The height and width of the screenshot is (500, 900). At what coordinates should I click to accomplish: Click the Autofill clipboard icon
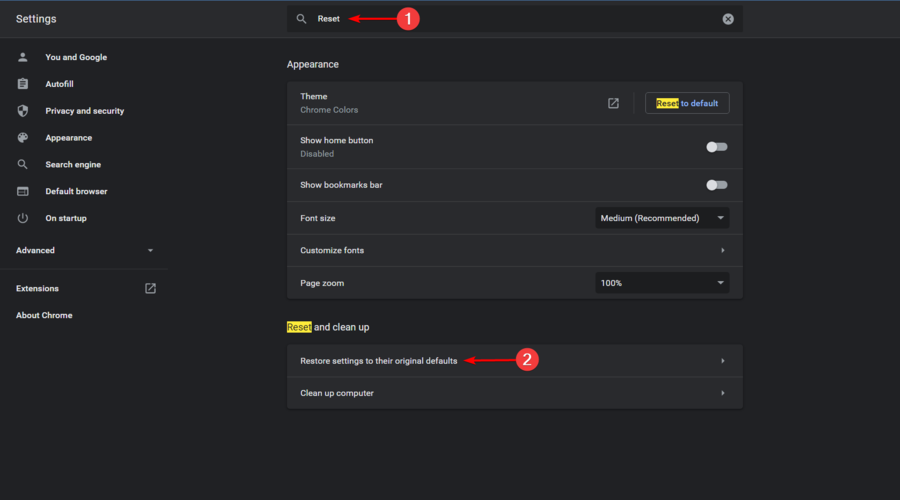tap(22, 84)
